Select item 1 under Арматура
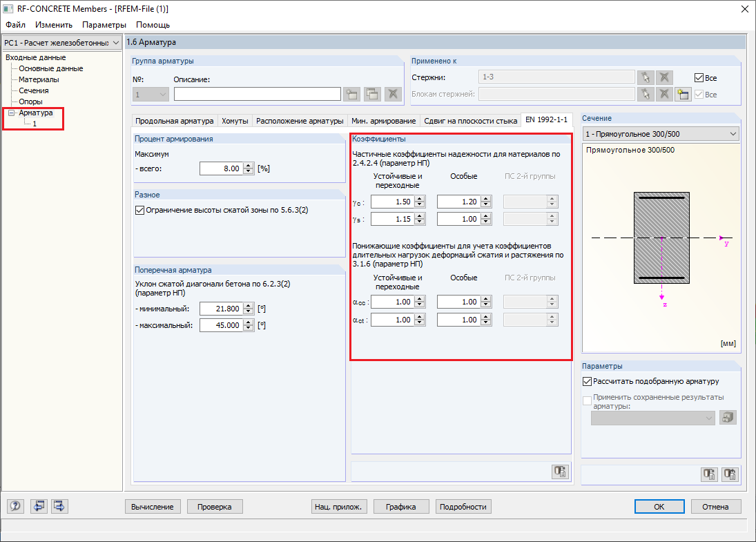Screen dimensions: 756x542 point(35,124)
